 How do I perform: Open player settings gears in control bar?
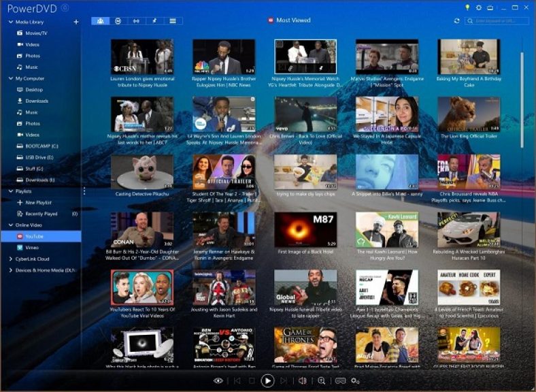355,380
